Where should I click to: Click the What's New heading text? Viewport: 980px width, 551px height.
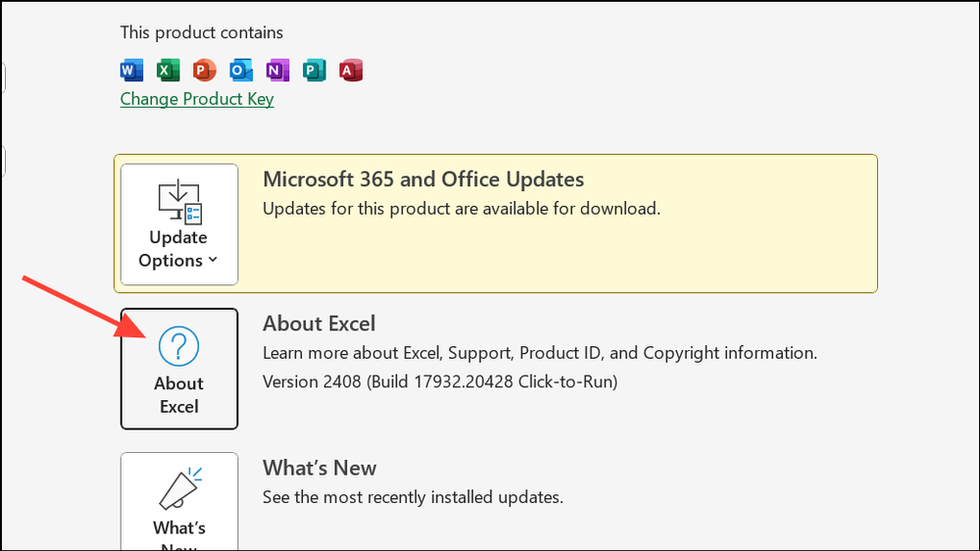[319, 468]
